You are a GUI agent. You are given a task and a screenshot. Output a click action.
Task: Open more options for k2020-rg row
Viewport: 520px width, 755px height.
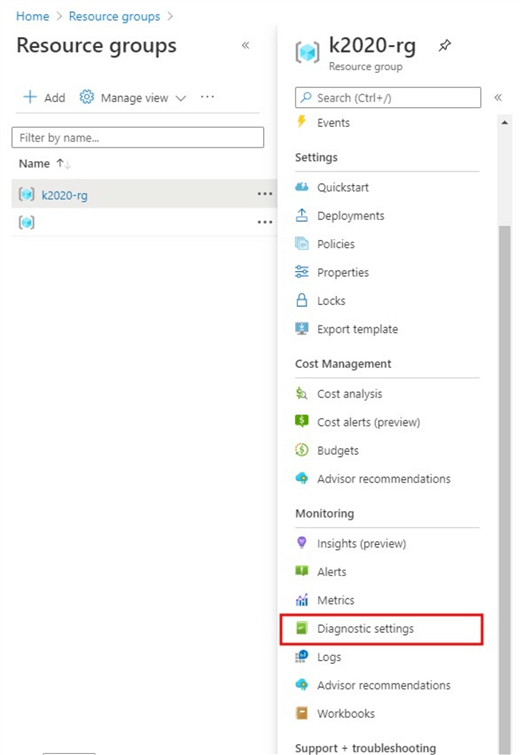265,194
